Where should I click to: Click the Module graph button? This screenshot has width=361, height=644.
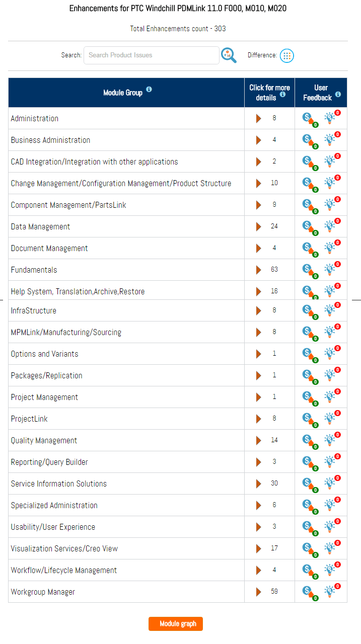pos(176,624)
